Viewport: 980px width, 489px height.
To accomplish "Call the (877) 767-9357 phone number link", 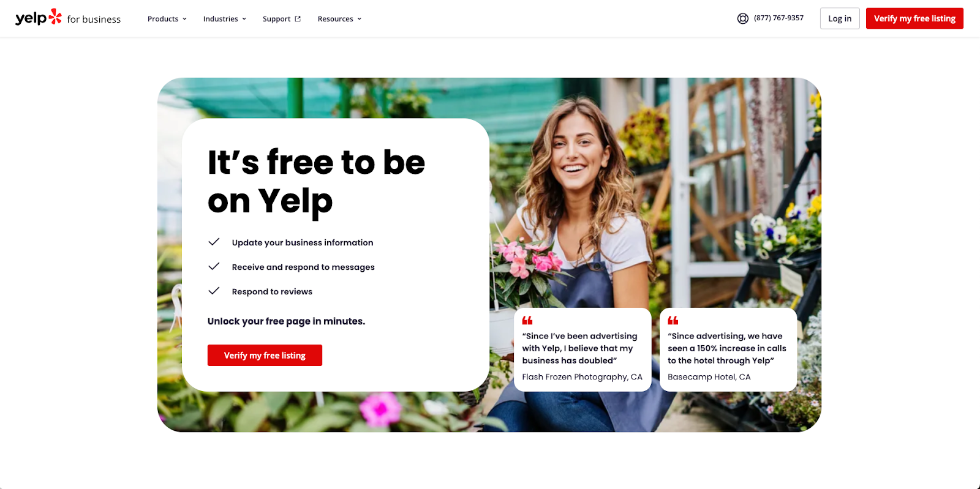I will pyautogui.click(x=778, y=18).
